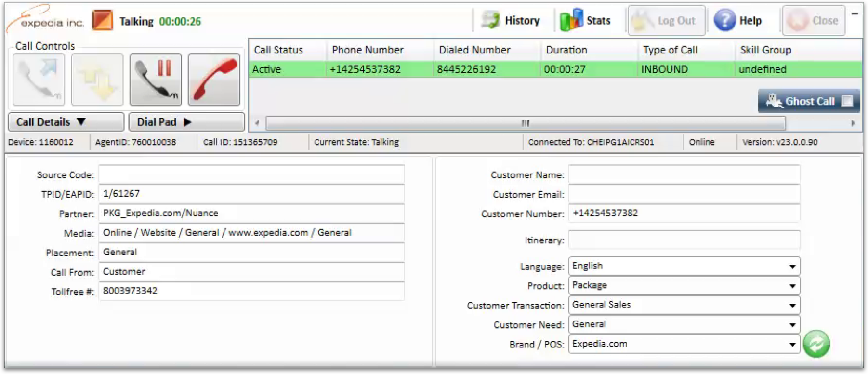Click the Partner field

pos(251,214)
